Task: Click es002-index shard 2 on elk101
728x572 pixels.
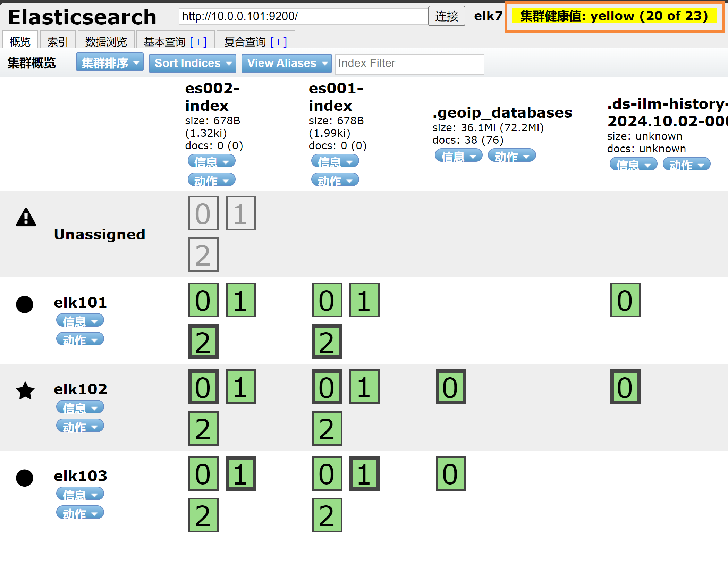Action: (x=203, y=342)
